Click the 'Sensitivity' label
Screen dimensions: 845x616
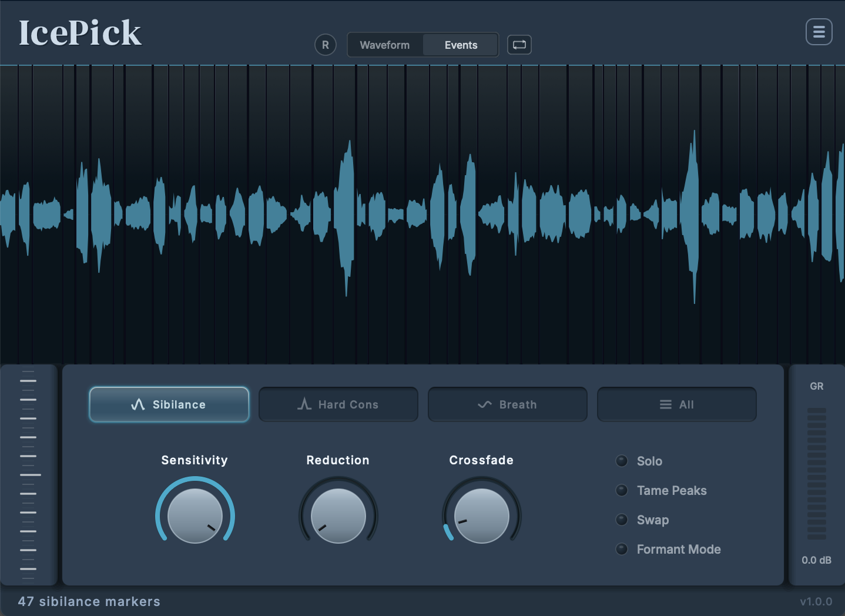(195, 460)
